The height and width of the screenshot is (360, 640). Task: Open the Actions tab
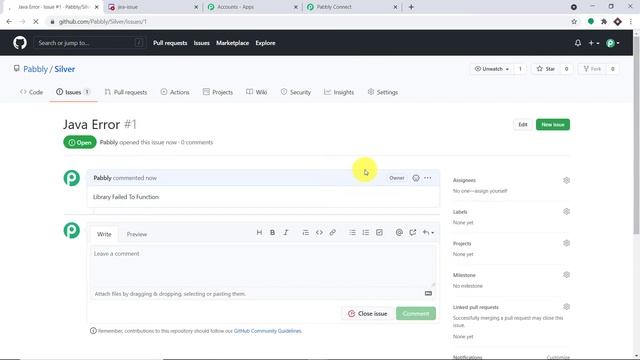[x=175, y=92]
